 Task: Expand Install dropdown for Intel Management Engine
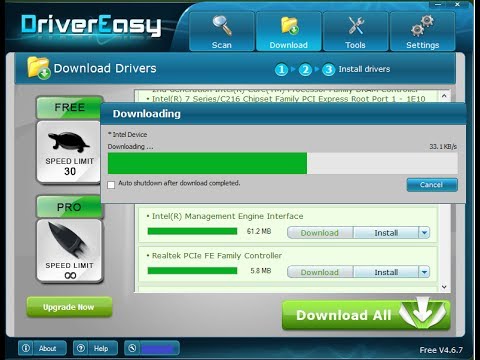point(424,233)
